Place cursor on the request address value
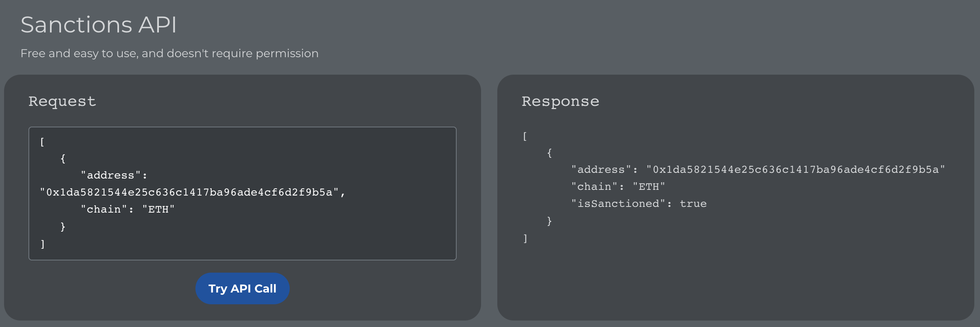Screen dimensions: 980x327 (189, 192)
